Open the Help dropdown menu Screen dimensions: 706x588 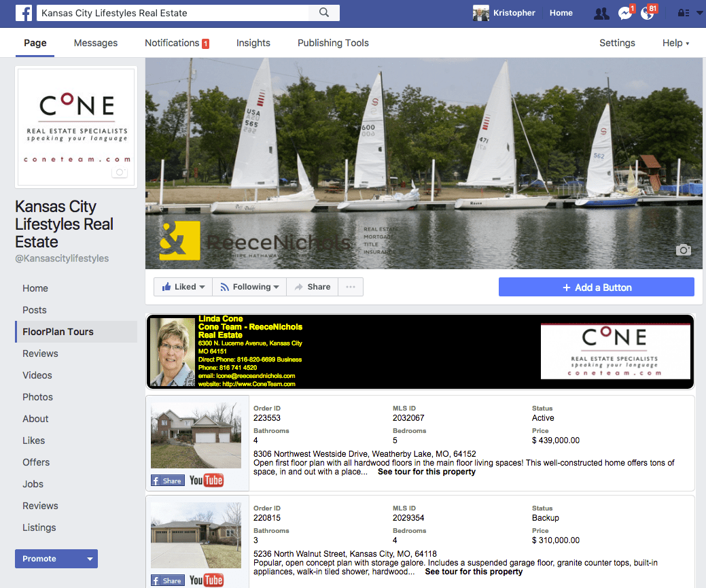tap(675, 43)
